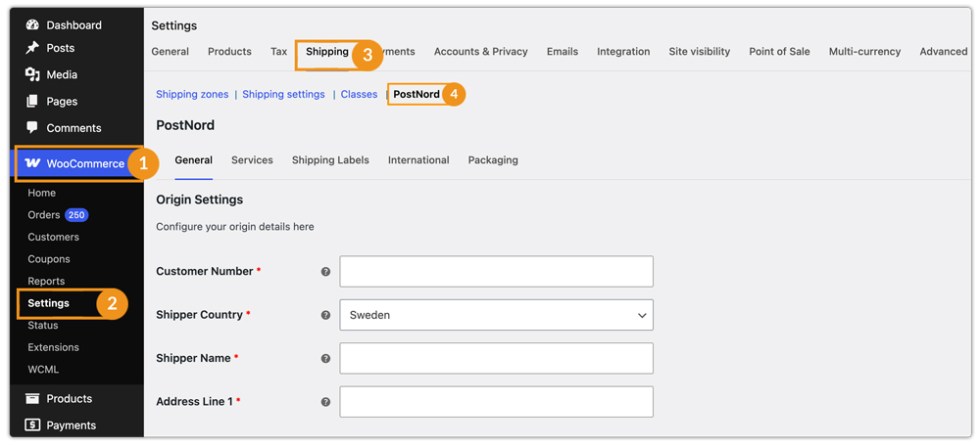980x445 pixels.
Task: Open WooCommerce Orders submenu item
Action: point(44,215)
